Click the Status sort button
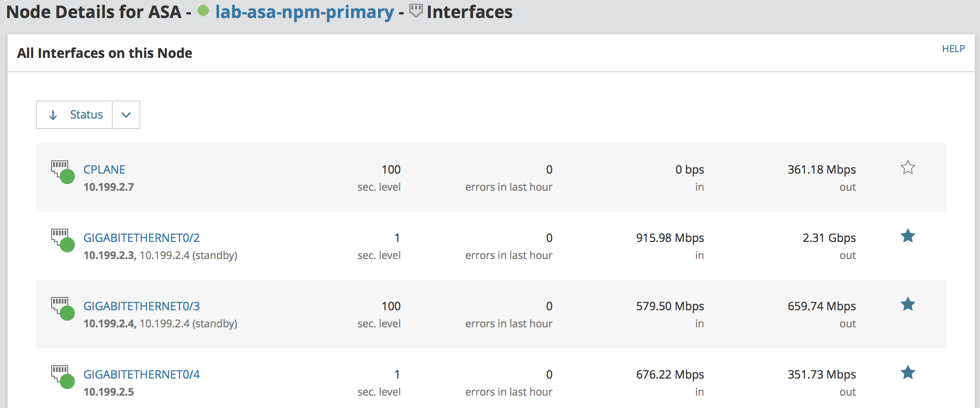Image resolution: width=980 pixels, height=408 pixels. [74, 115]
